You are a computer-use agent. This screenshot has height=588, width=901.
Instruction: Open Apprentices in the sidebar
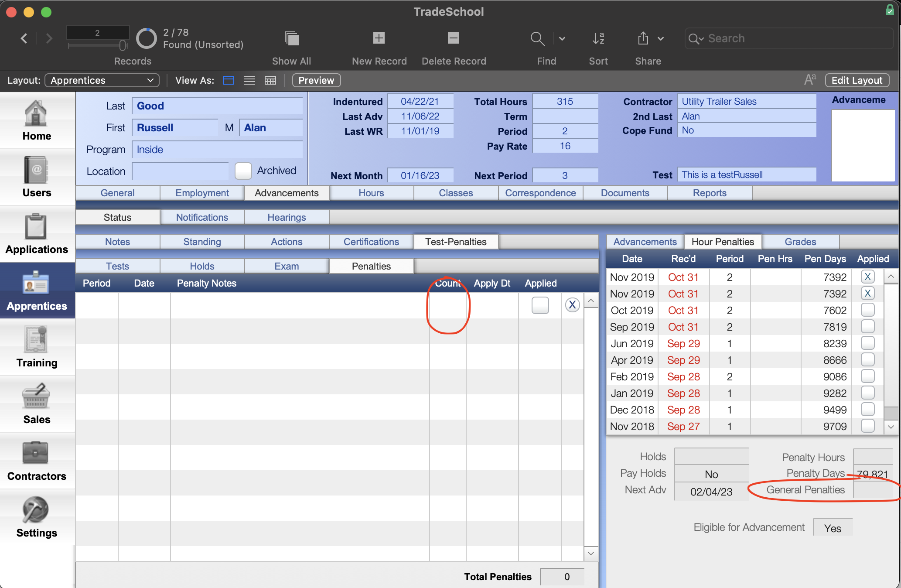tap(37, 291)
